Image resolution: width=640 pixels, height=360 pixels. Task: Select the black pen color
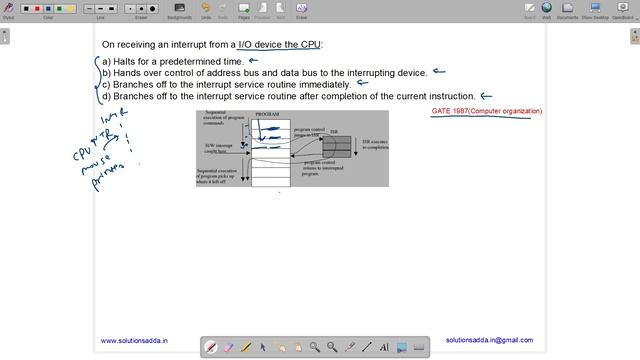point(26,9)
